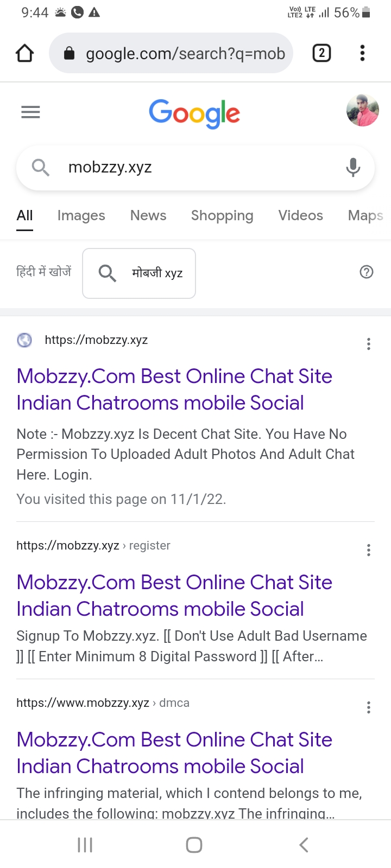
Task: Open options menu for the register result
Action: [369, 550]
